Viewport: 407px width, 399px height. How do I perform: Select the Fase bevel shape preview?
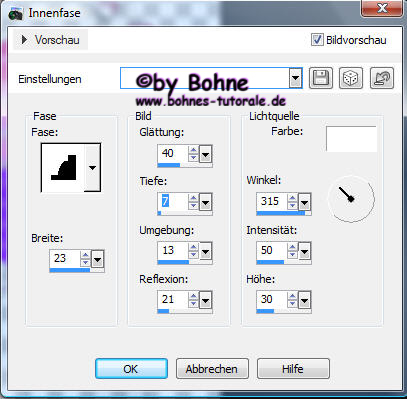point(63,168)
